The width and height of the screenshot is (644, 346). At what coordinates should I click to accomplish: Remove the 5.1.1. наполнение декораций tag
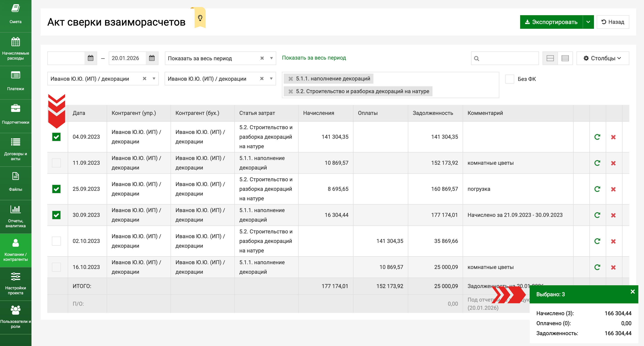point(291,79)
